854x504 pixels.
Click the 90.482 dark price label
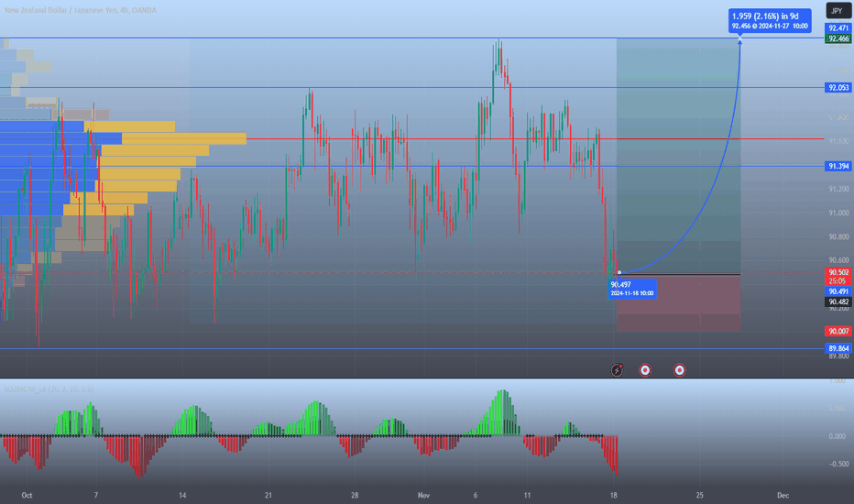tap(838, 301)
